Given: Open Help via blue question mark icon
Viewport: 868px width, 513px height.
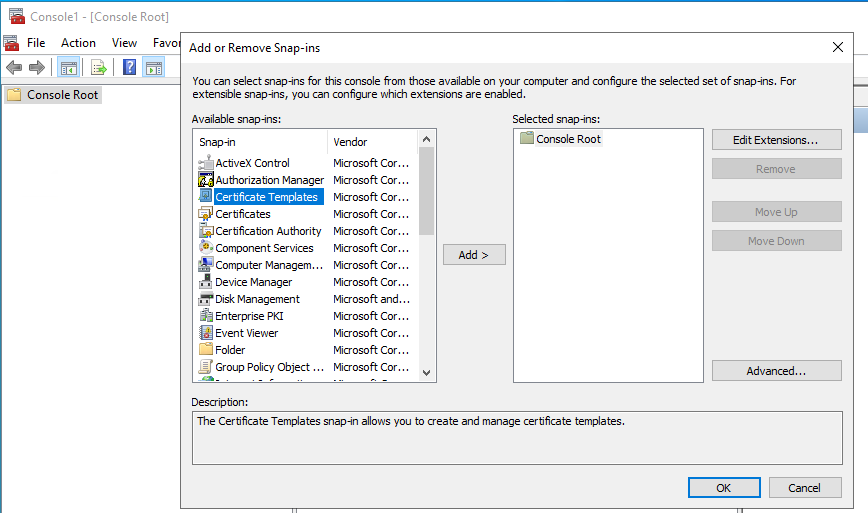Looking at the screenshot, I should point(129,68).
